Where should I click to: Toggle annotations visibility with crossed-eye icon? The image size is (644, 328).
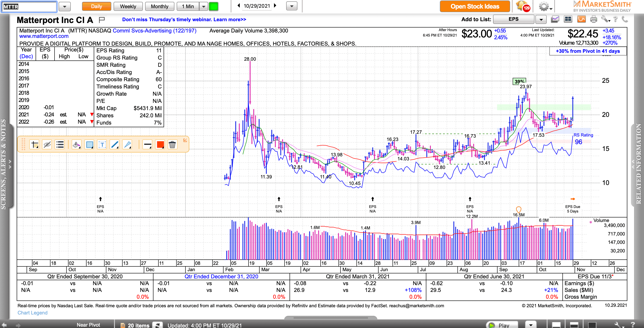(x=47, y=144)
